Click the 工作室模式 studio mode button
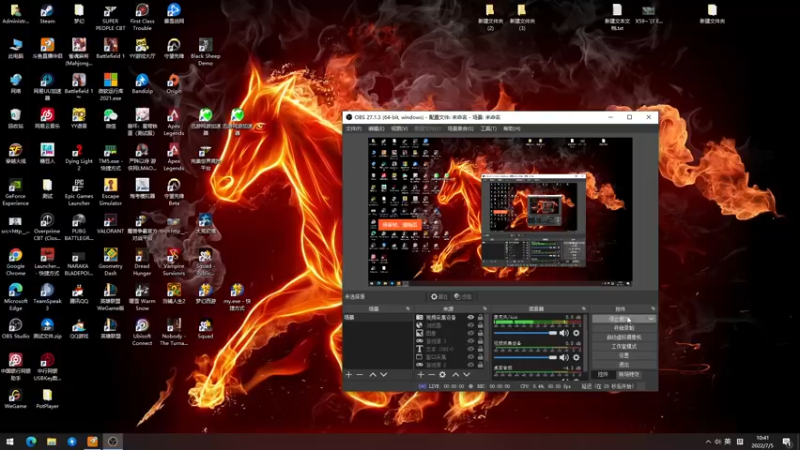 point(624,346)
